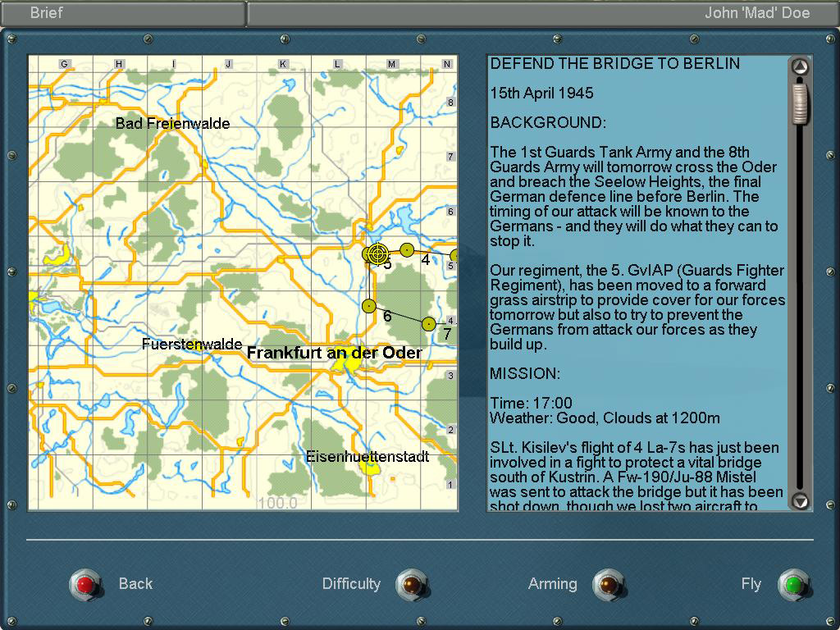The image size is (840, 630).
Task: Click the Bad Freienwalde map label
Action: click(172, 123)
